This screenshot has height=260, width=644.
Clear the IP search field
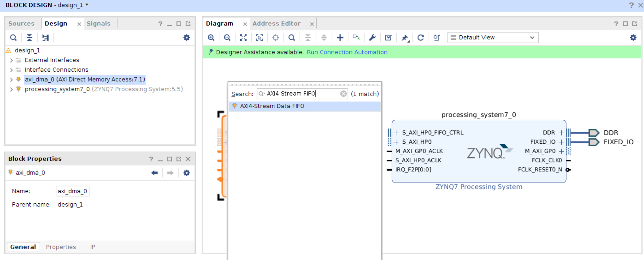pyautogui.click(x=344, y=94)
